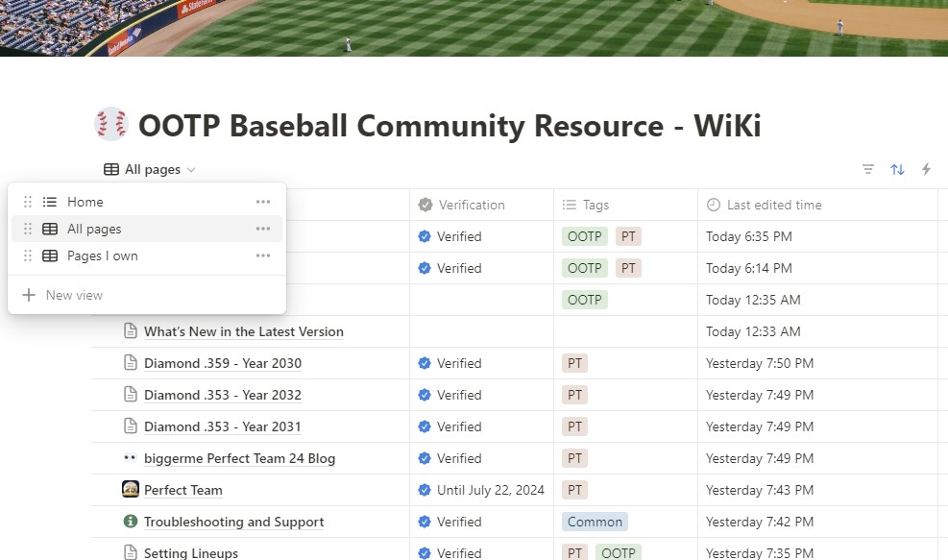Click the Diamond .353 Year 2032 document icon
The image size is (948, 560).
pyautogui.click(x=130, y=394)
